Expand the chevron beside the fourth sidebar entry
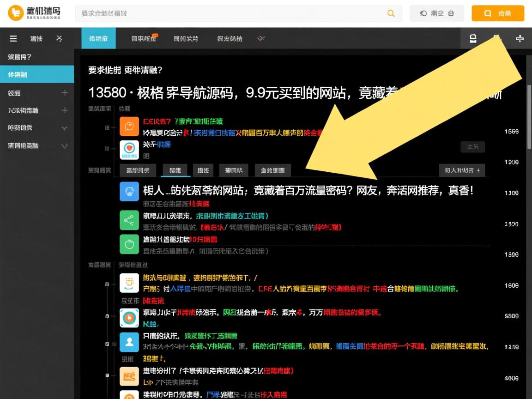The height and width of the screenshot is (399, 532). pos(65,128)
